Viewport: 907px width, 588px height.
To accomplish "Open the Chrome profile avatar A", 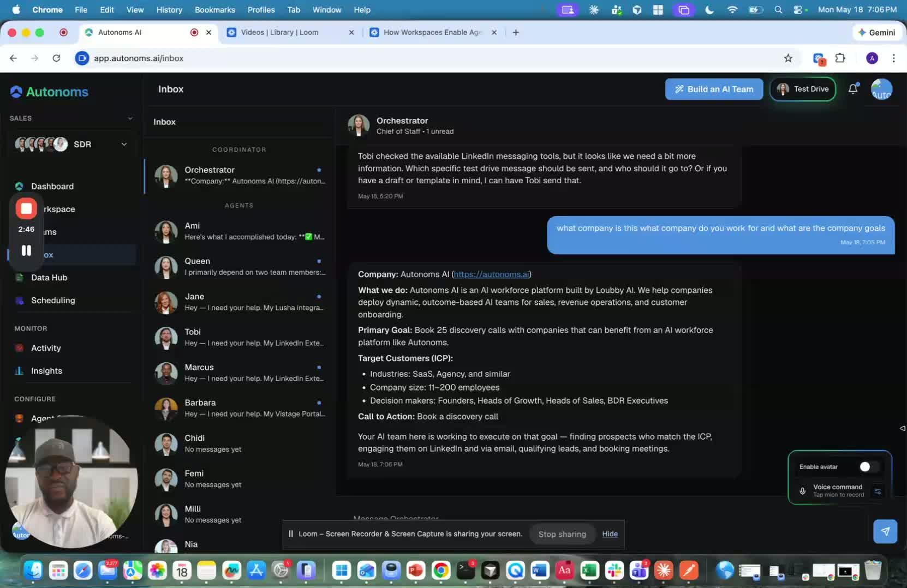I will point(872,58).
